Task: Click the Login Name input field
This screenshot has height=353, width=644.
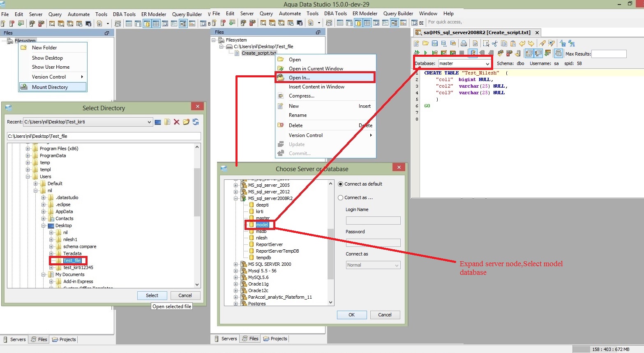Action: pyautogui.click(x=373, y=221)
